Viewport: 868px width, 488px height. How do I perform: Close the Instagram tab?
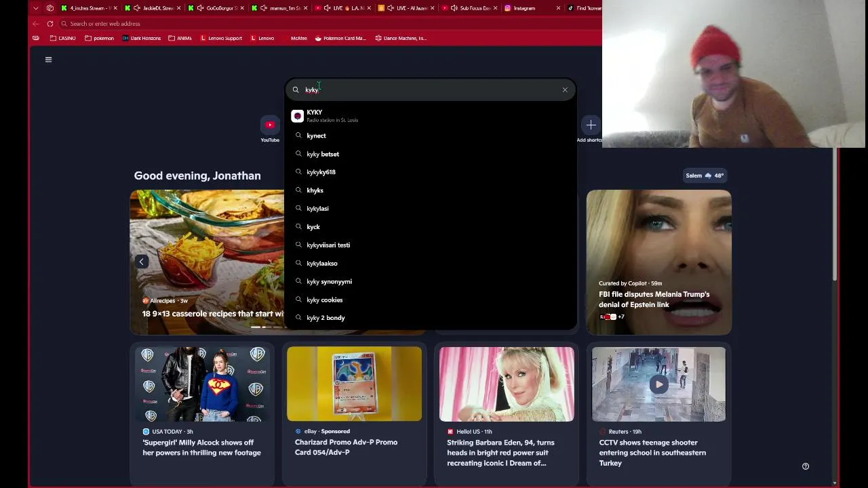[558, 8]
